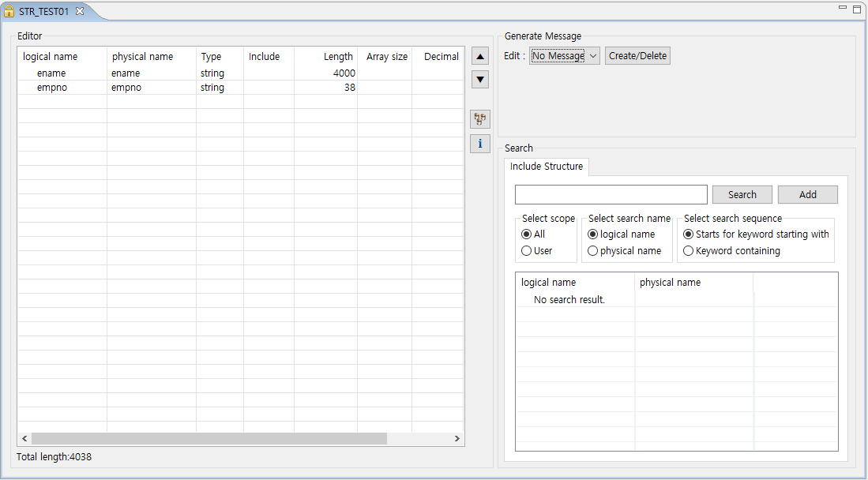Click the lock icon on STR_TEST01 tab
This screenshot has height=480, width=868.
(x=9, y=11)
